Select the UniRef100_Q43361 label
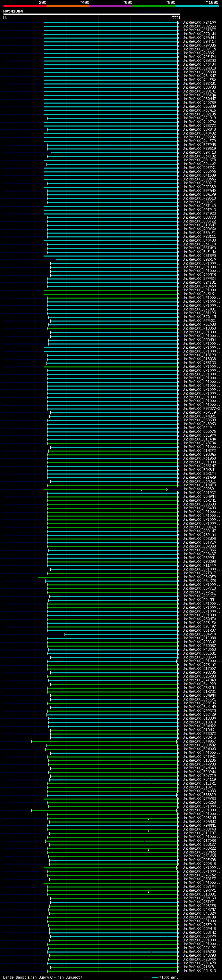The width and height of the screenshot is (222, 980). pyautogui.click(x=199, y=53)
